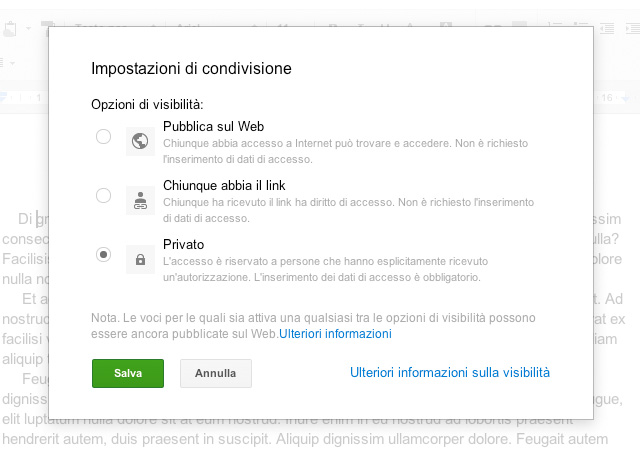The width and height of the screenshot is (640, 450).
Task: Click the Impostazioni di condivisione dialog heading
Action: click(x=191, y=69)
